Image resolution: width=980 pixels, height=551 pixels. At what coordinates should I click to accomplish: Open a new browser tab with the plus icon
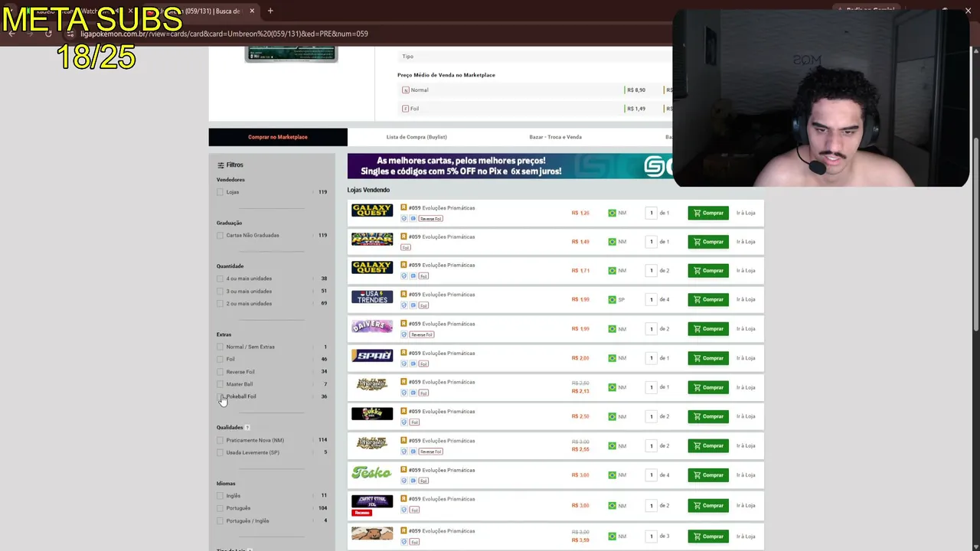coord(270,11)
